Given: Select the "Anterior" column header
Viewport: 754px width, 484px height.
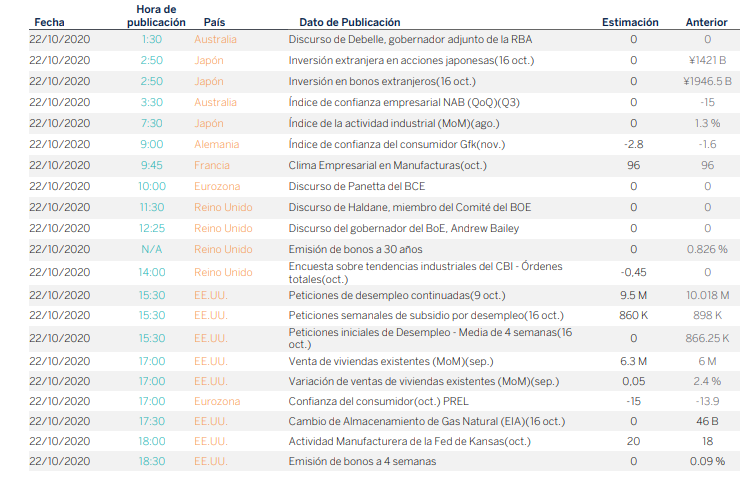Looking at the screenshot, I should pyautogui.click(x=706, y=22).
